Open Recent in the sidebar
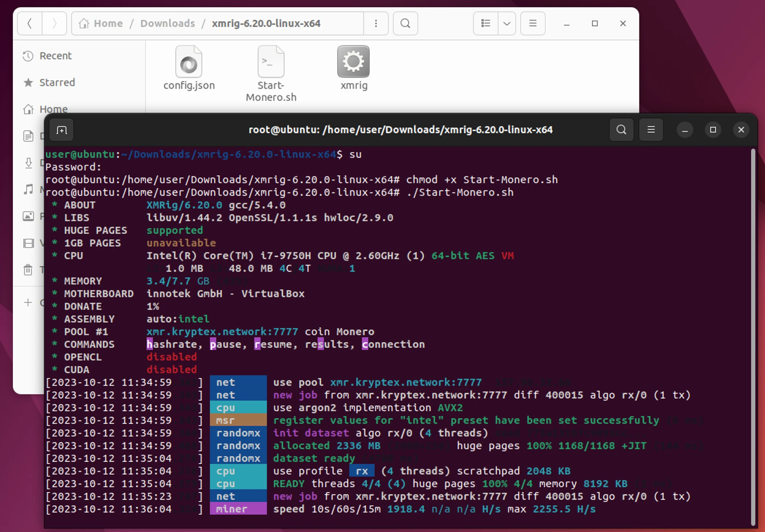The image size is (765, 532). point(55,56)
